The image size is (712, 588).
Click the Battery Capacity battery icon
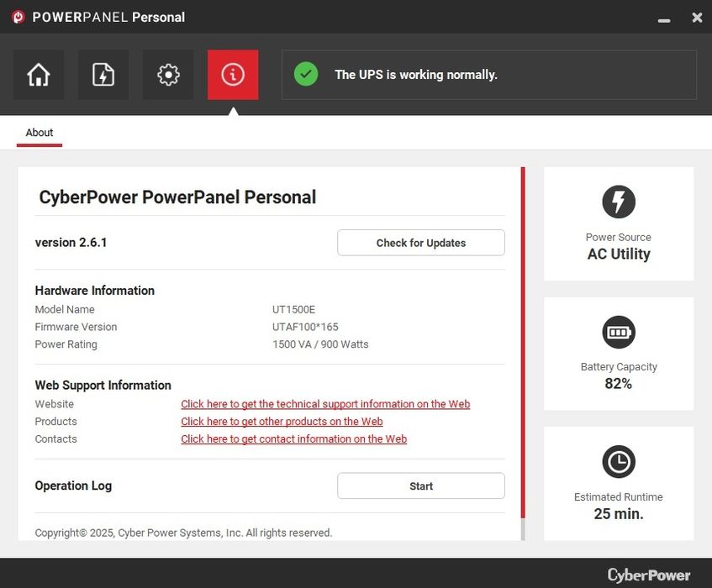pos(619,332)
